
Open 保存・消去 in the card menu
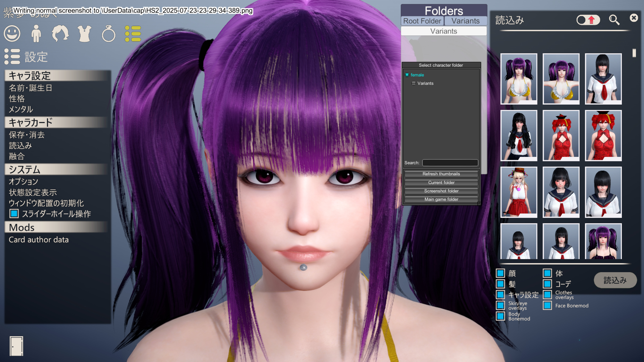click(x=27, y=135)
